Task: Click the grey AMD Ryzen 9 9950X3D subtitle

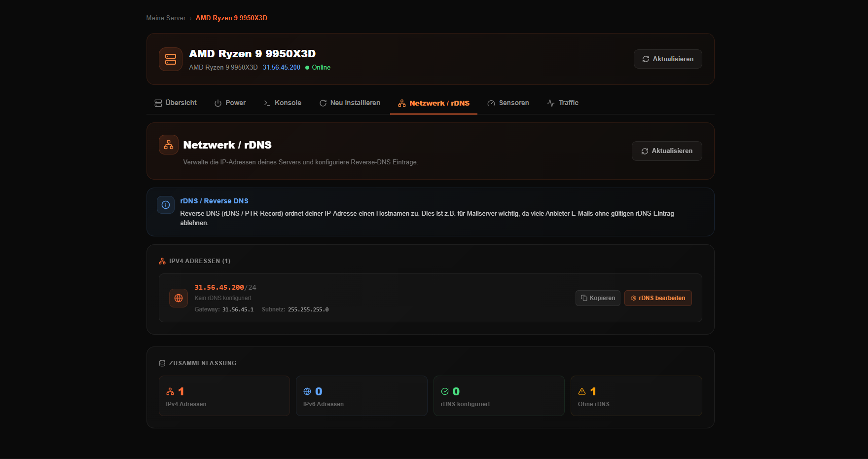Action: (223, 68)
